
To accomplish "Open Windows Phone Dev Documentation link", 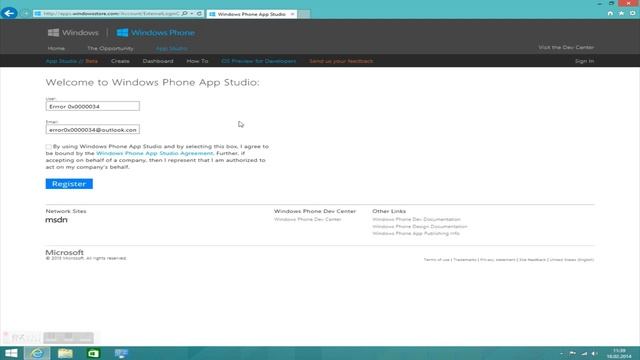I will click(416, 219).
